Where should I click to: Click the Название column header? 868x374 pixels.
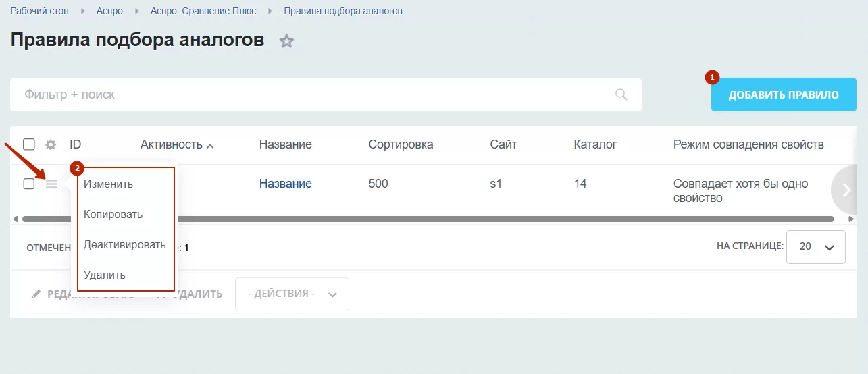coord(286,144)
